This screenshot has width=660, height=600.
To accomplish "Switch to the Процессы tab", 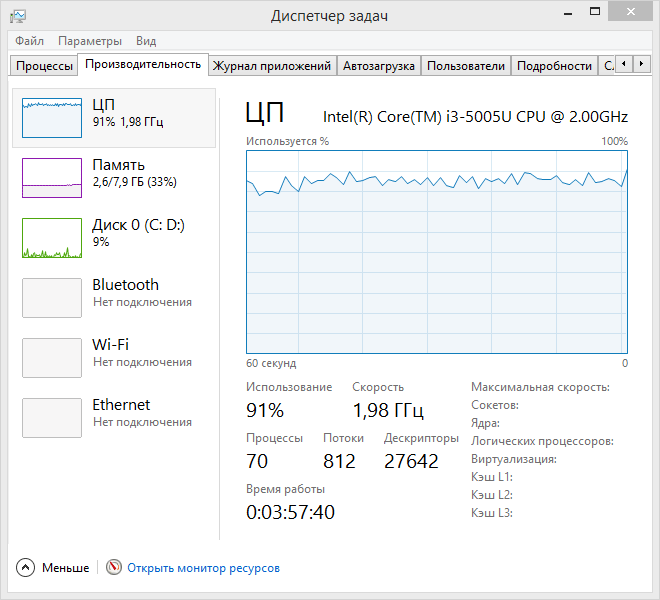I will (44, 66).
